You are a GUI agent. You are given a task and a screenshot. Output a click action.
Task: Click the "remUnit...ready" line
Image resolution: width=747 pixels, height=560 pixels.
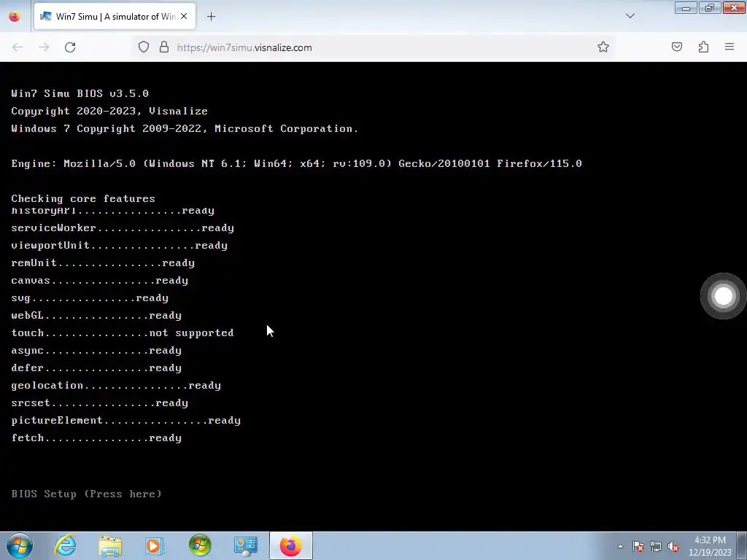[103, 262]
